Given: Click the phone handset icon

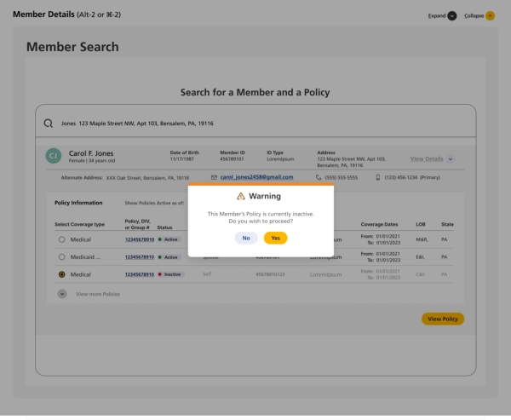Looking at the screenshot, I should click(x=319, y=177).
